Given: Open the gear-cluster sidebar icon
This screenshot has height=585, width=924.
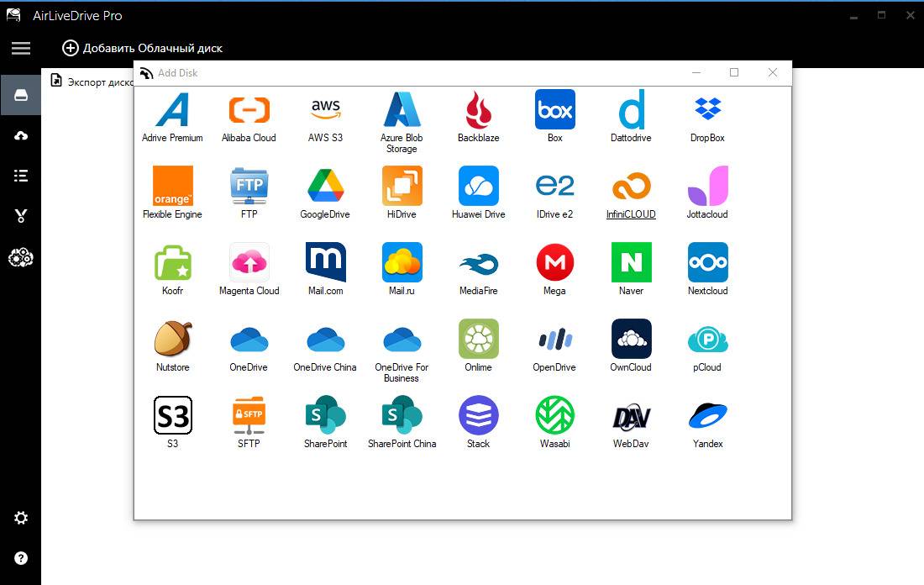Looking at the screenshot, I should 21,258.
